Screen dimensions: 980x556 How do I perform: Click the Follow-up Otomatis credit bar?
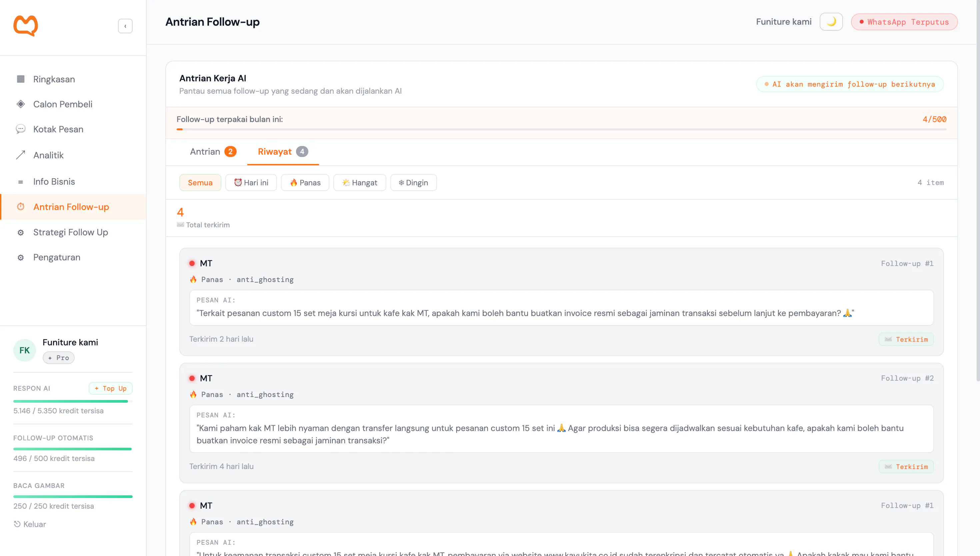point(73,449)
